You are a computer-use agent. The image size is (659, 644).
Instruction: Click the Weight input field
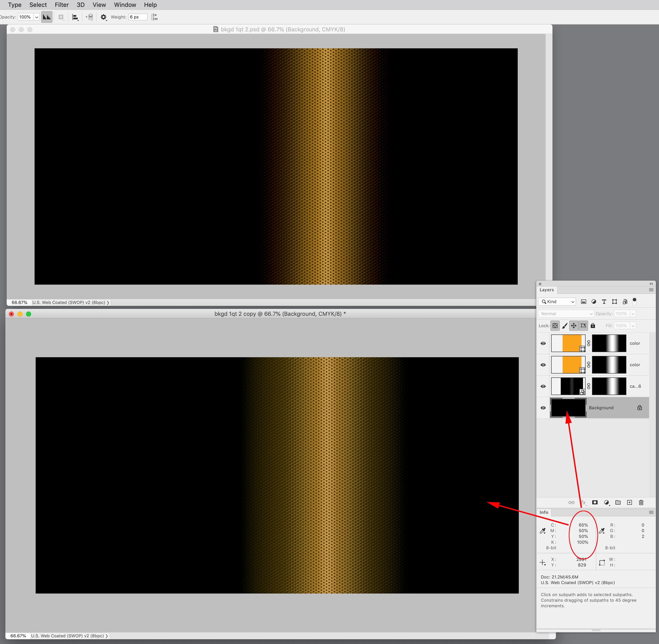coord(138,17)
